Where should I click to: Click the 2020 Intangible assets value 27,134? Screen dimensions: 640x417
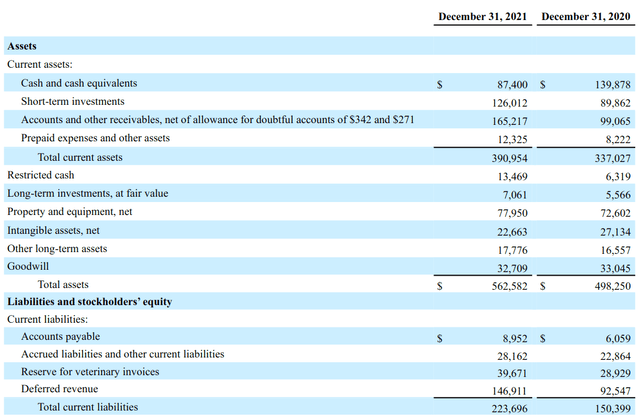click(x=610, y=230)
